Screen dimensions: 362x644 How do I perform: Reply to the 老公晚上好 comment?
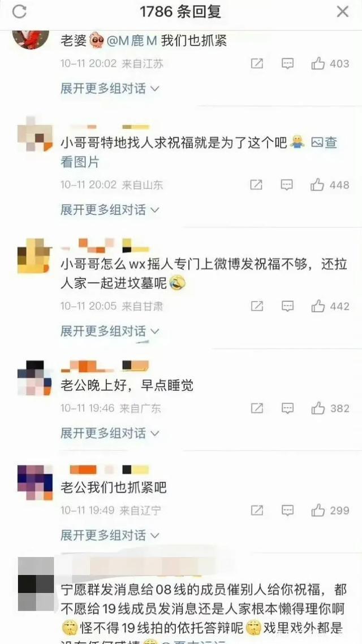(287, 408)
